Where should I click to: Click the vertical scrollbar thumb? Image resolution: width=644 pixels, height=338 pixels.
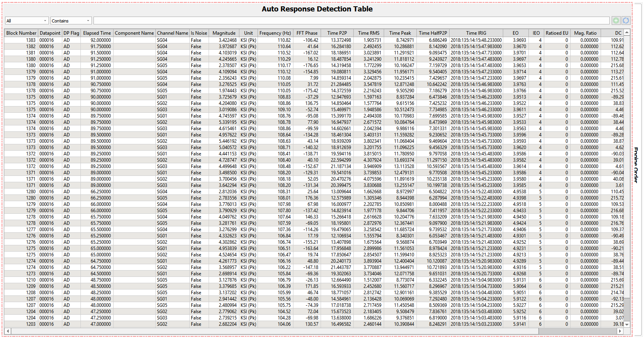coord(627,167)
